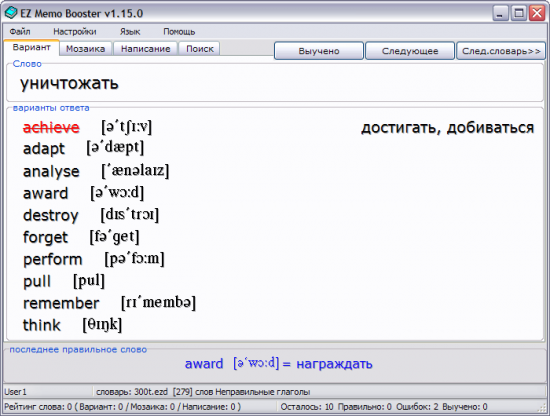Click the След.словарь>> button

tap(501, 51)
